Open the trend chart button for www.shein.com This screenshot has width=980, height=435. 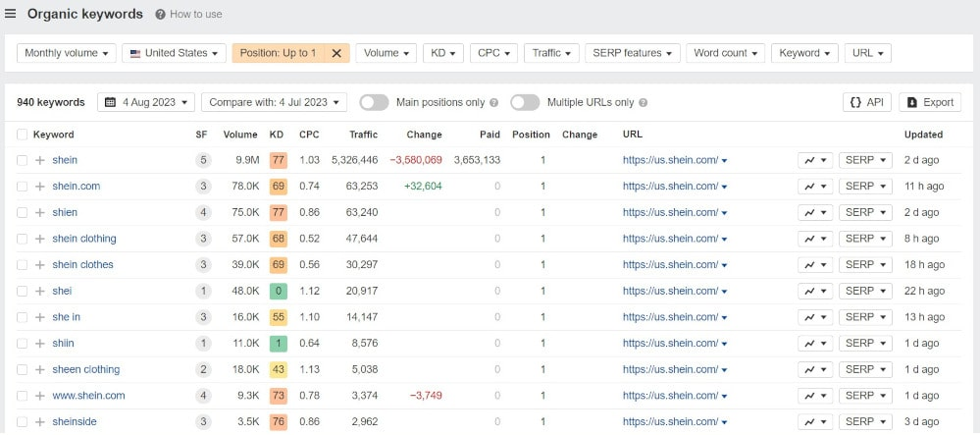coord(815,396)
